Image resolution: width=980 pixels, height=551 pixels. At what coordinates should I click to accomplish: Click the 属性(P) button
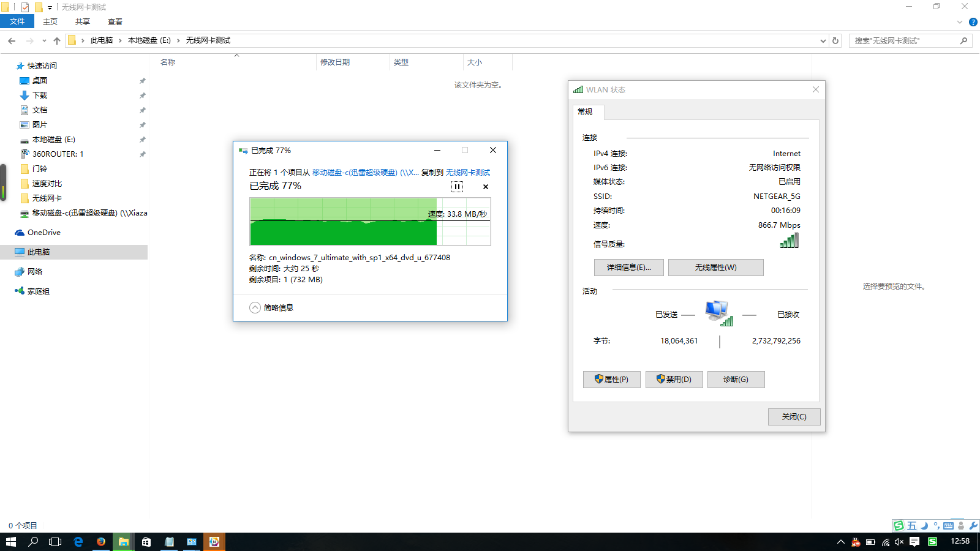click(x=612, y=380)
